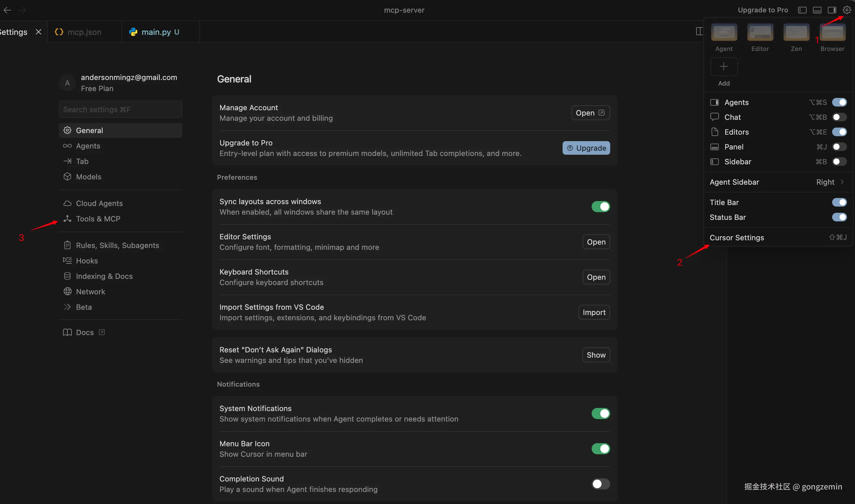
Task: Close the Settings tab
Action: pos(39,32)
